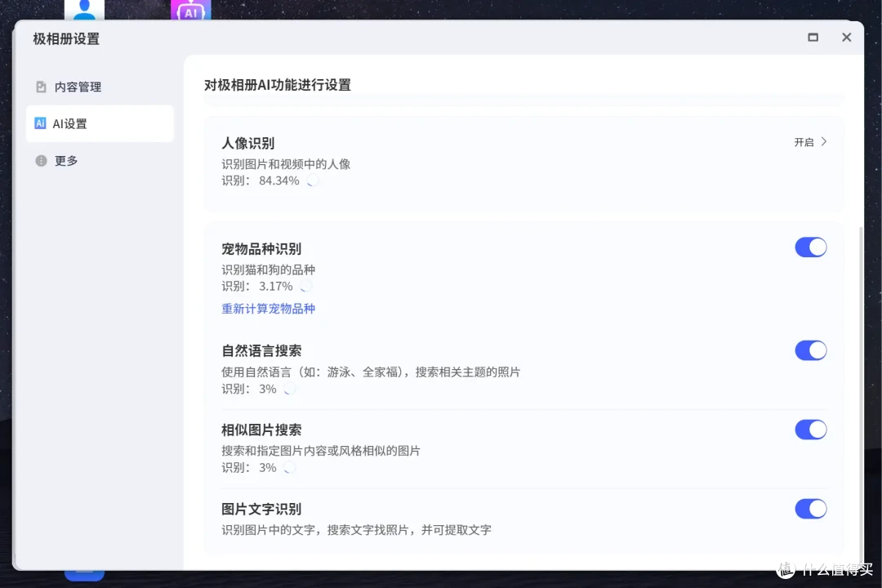The width and height of the screenshot is (882, 588).
Task: Click the 更多 info circle icon
Action: (x=41, y=161)
